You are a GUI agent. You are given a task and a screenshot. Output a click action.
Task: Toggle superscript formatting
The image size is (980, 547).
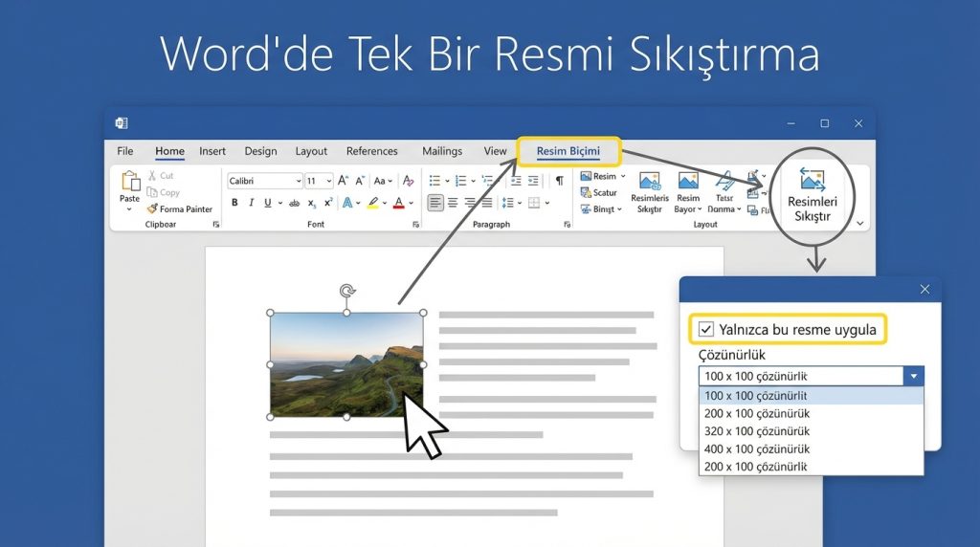pyautogui.click(x=328, y=203)
